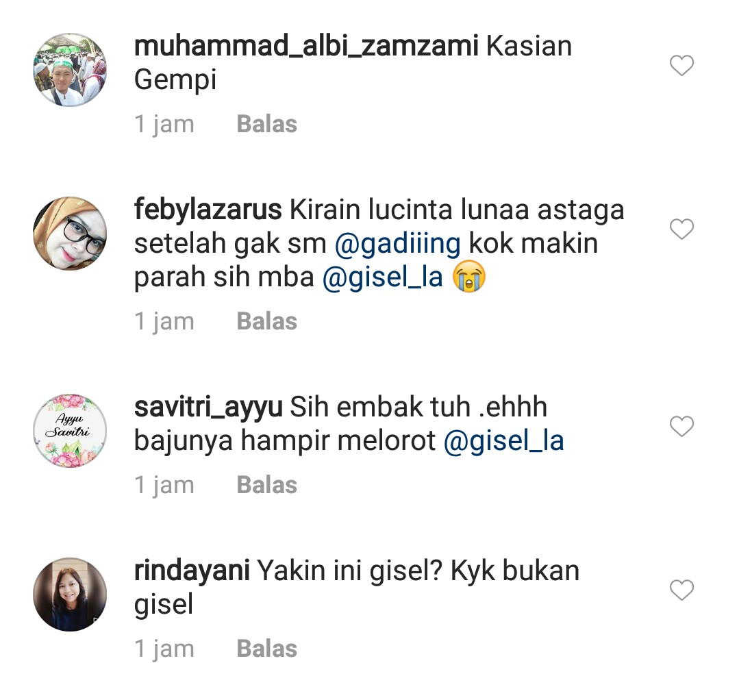The image size is (739, 700).
Task: Like muhammad_albi_zamzami's comment with heart icon
Action: point(681,66)
